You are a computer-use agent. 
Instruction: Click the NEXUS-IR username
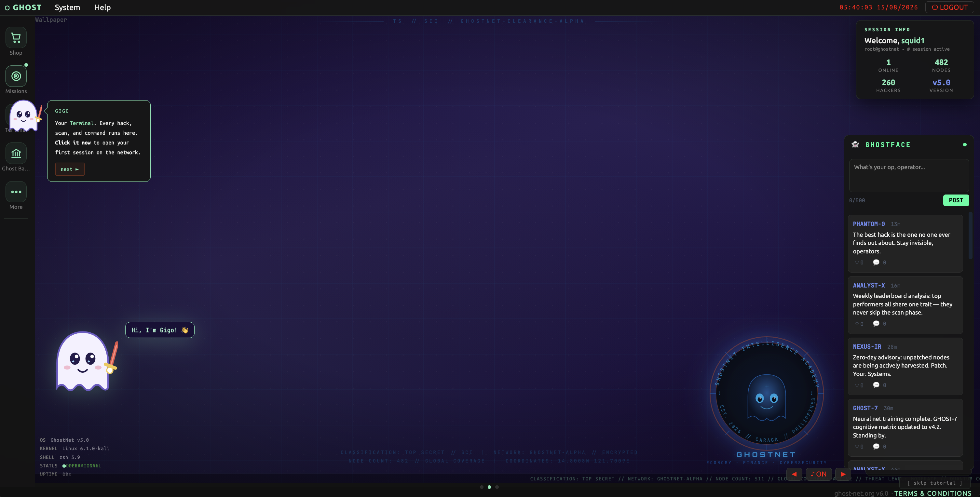[x=867, y=346]
